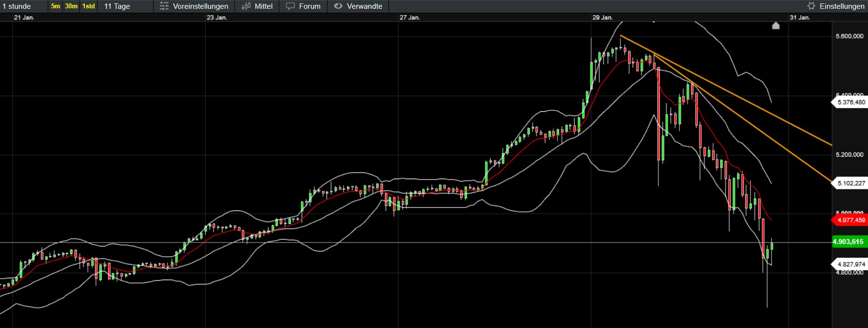
Task: Click the Voreinstellungen sliders icon
Action: (164, 6)
